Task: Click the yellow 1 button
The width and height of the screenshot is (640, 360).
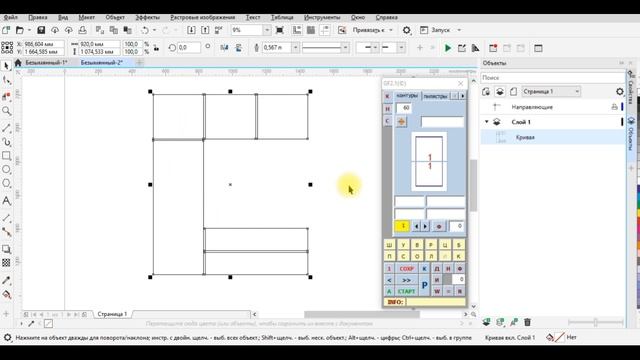Action: pos(402,226)
